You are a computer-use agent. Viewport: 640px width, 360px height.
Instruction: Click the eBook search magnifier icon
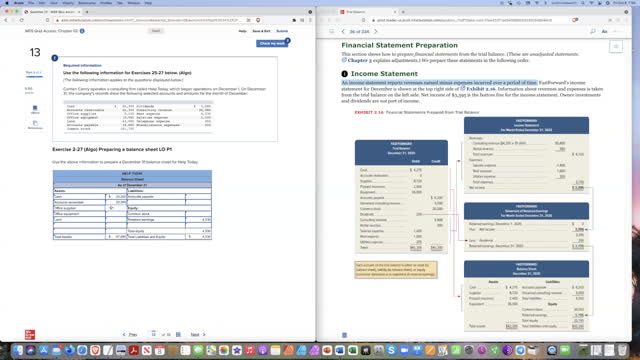click(x=593, y=31)
